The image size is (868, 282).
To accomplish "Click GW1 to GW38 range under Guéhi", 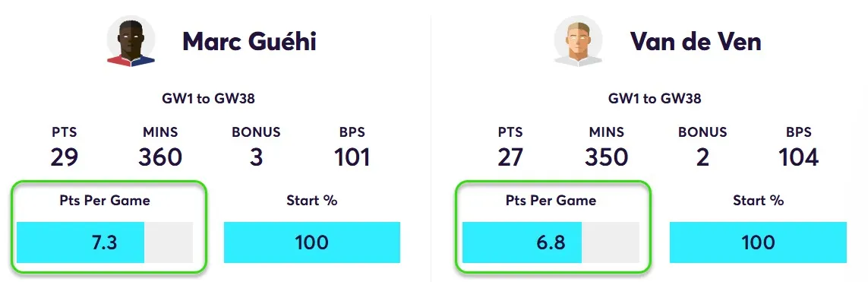I will (x=208, y=99).
